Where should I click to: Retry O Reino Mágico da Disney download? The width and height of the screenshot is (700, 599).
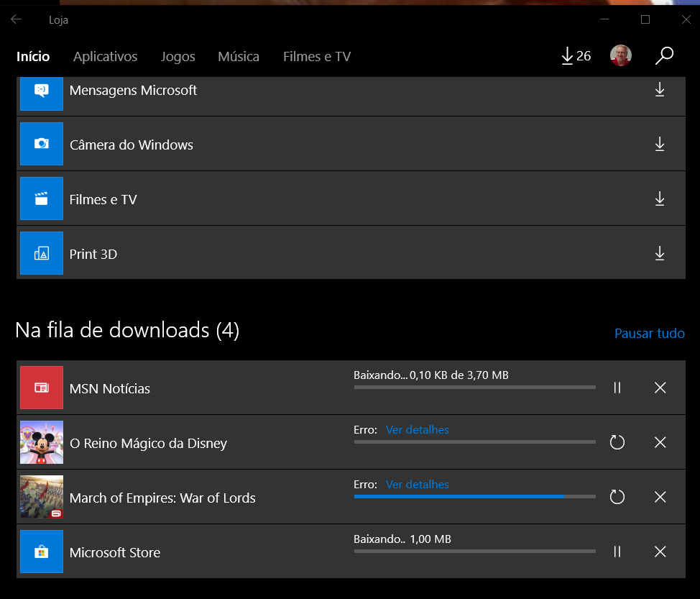point(617,442)
